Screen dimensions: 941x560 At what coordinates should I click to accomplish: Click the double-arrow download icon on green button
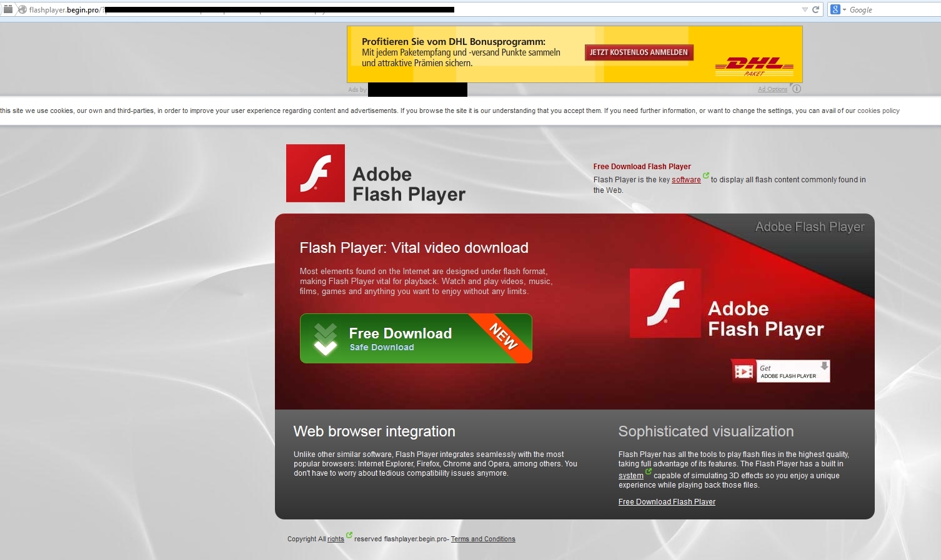(x=325, y=339)
